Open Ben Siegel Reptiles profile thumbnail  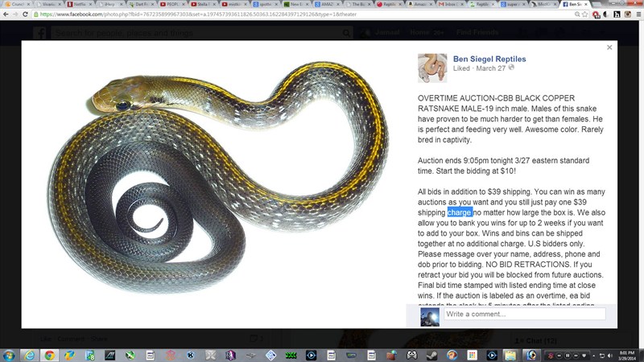click(432, 68)
